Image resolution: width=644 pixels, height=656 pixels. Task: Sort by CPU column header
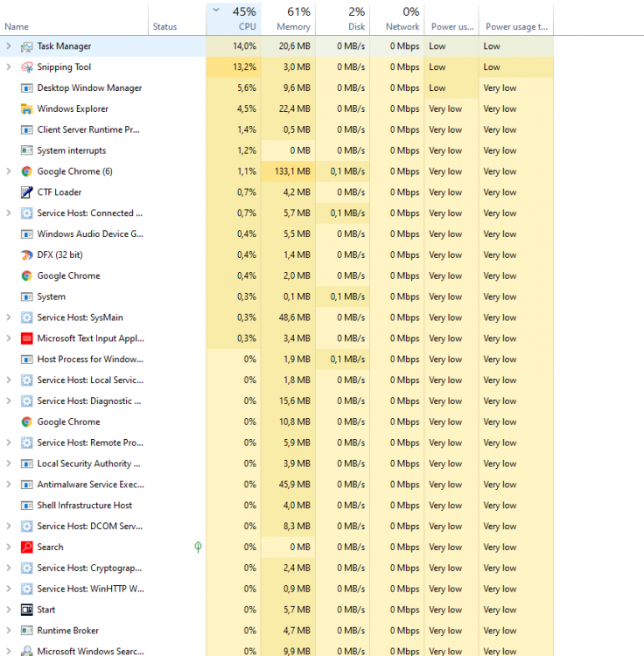pos(234,19)
